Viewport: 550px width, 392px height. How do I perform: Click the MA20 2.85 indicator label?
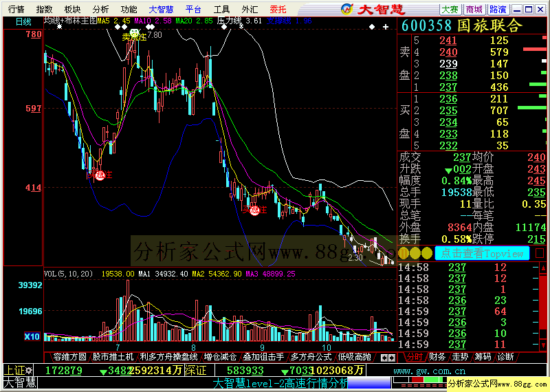[194, 21]
